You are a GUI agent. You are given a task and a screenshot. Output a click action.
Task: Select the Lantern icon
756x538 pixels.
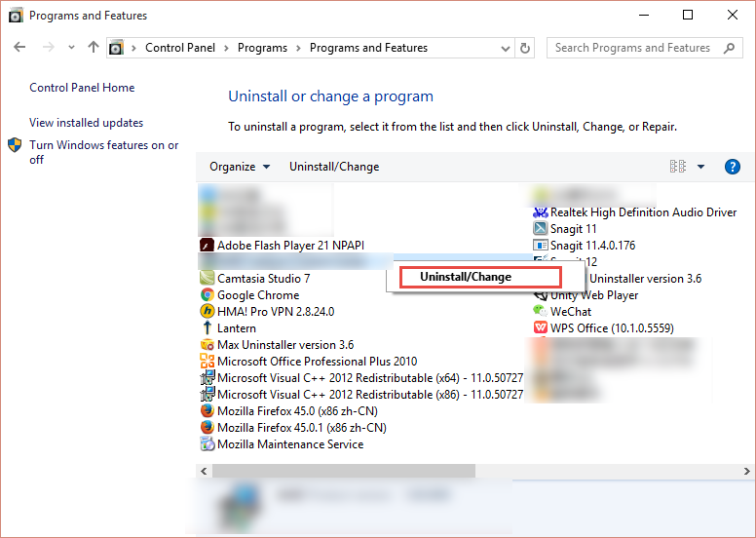point(207,327)
